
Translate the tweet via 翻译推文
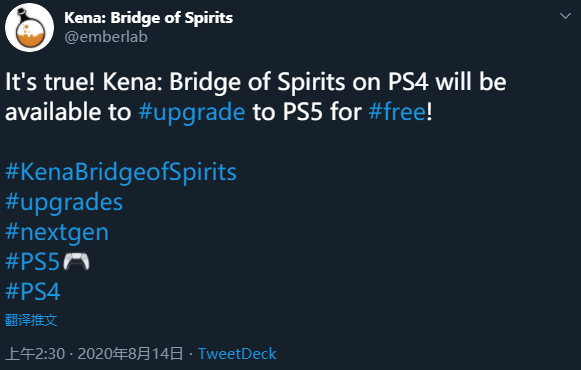coord(31,320)
